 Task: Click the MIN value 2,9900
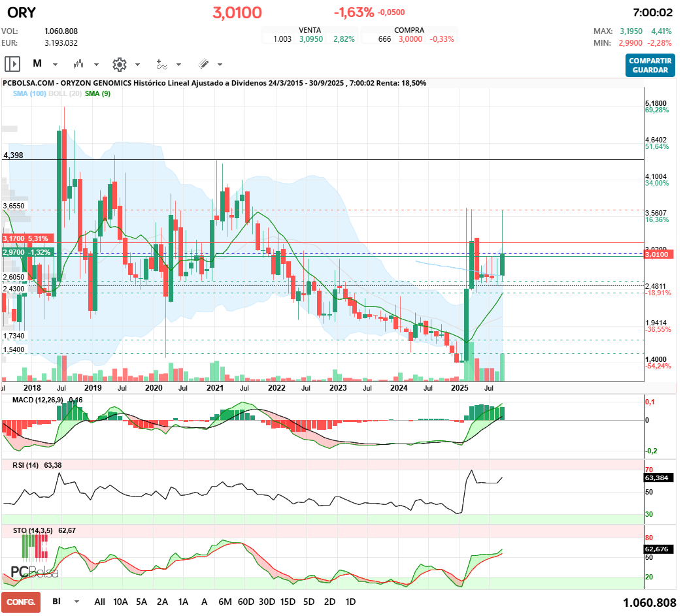[630, 42]
